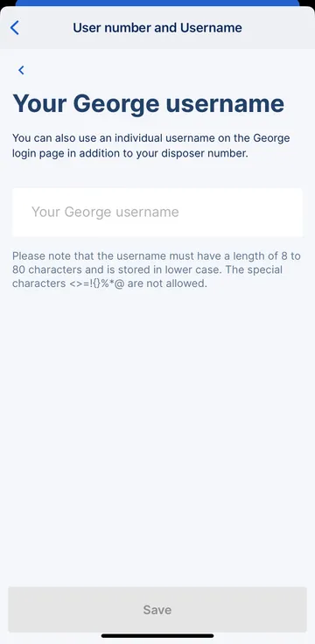Tap the back chevron in the header bar
Image resolution: width=315 pixels, height=644 pixels.
(14, 27)
